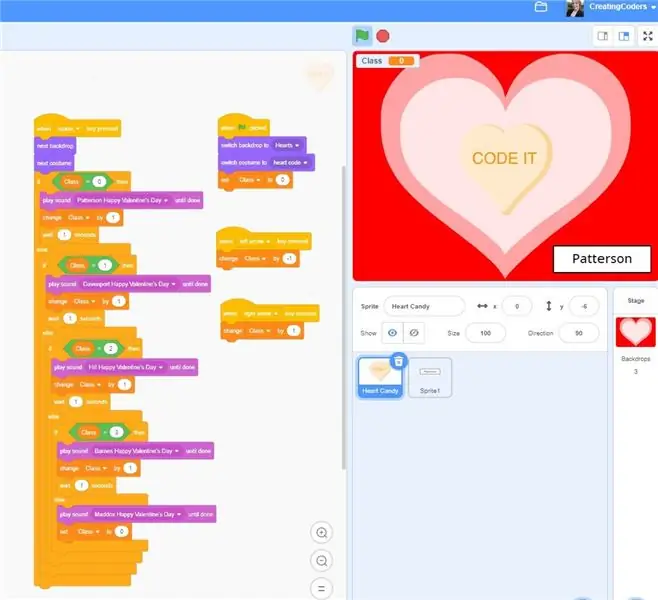Select the Heart Candy sprite thumbnail
This screenshot has width=658, height=600.
(380, 377)
